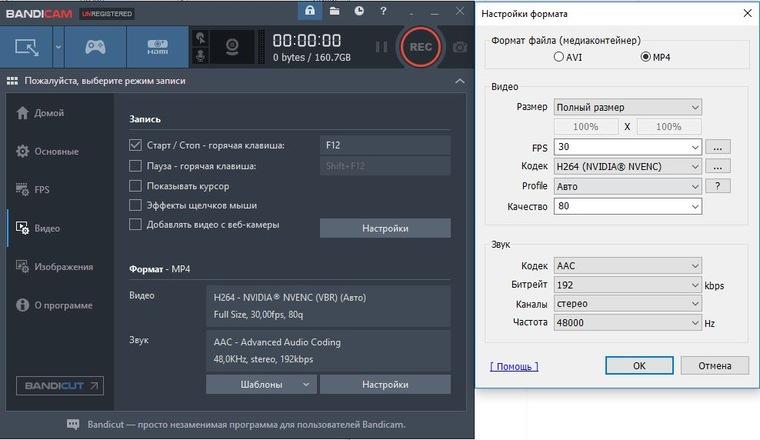Select the MP4 container radio button
Viewport: 760px width, 440px height.
coord(646,57)
